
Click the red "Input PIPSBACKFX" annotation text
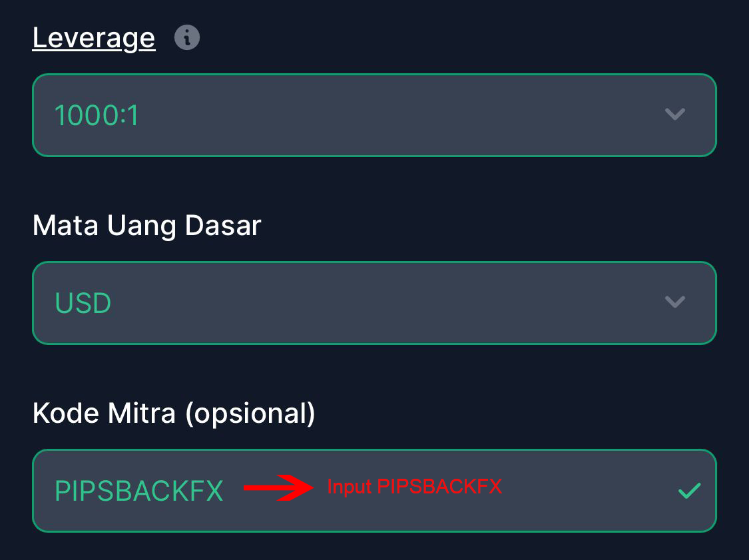point(414,487)
